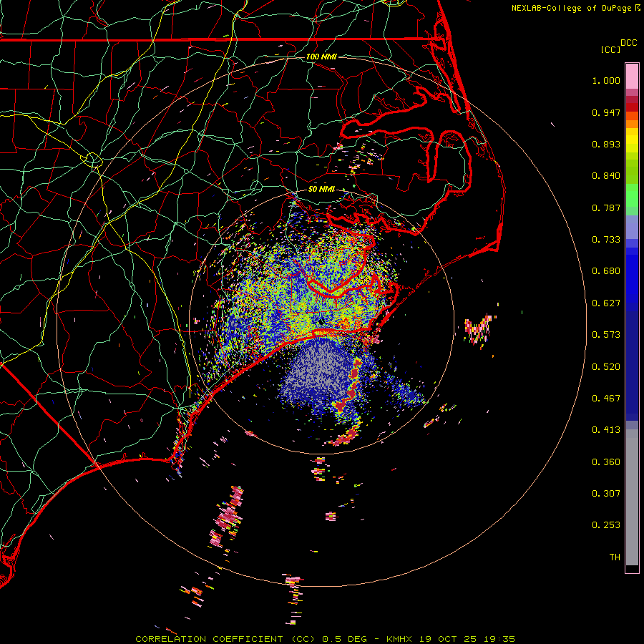Click the 0.360 color scale value

(606, 462)
